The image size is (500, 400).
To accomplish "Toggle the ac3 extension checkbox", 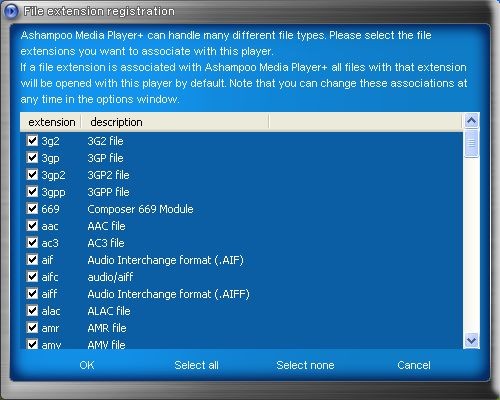I will [x=32, y=243].
